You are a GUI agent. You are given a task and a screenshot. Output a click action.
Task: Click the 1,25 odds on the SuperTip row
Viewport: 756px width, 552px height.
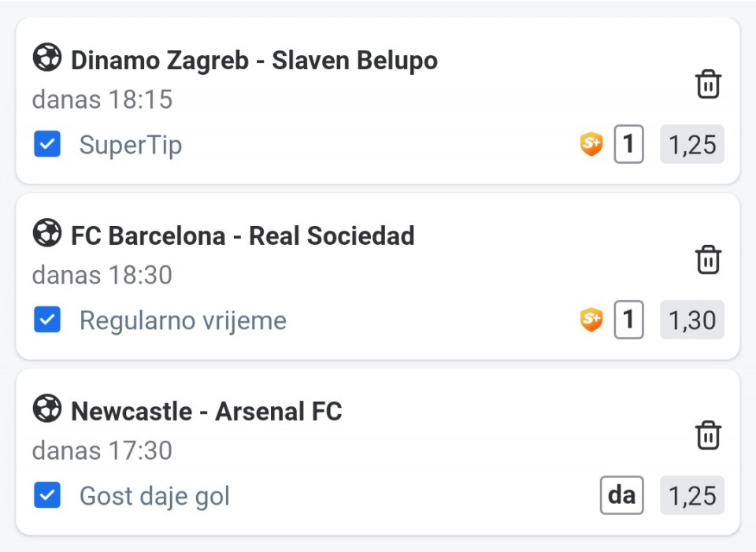pyautogui.click(x=691, y=145)
